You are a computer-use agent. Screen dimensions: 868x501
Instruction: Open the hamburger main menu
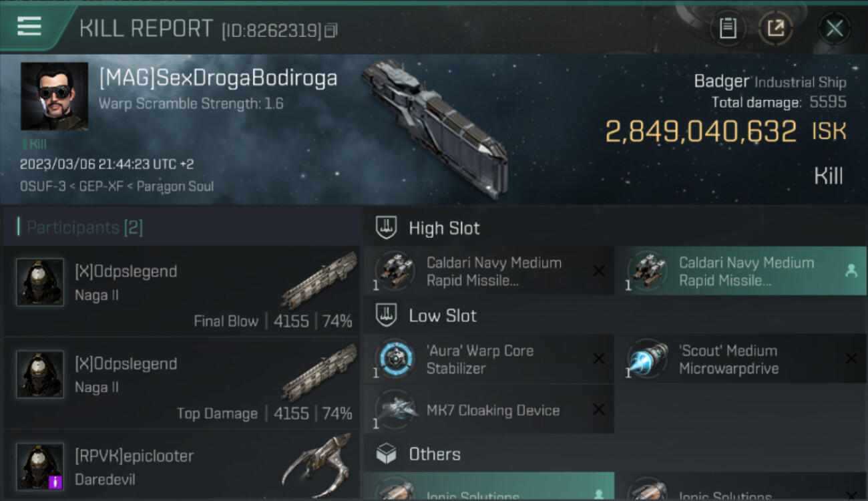click(29, 27)
